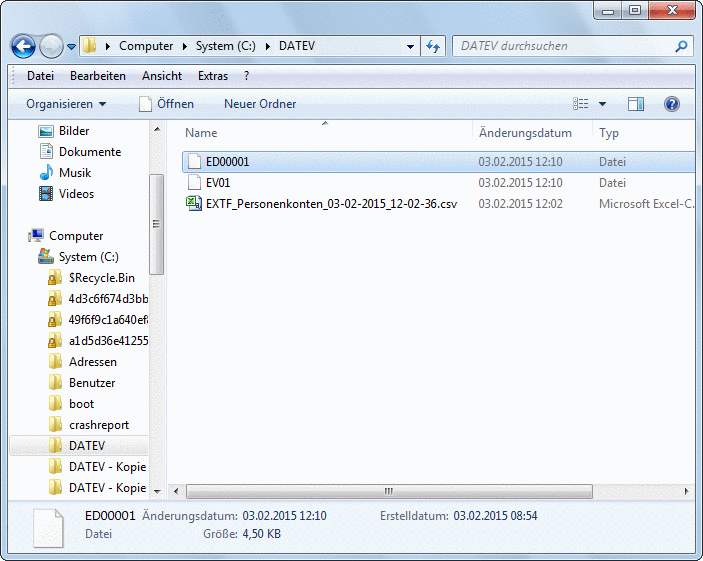The image size is (703, 561).
Task: Select the ED00001 file icon
Action: (194, 161)
